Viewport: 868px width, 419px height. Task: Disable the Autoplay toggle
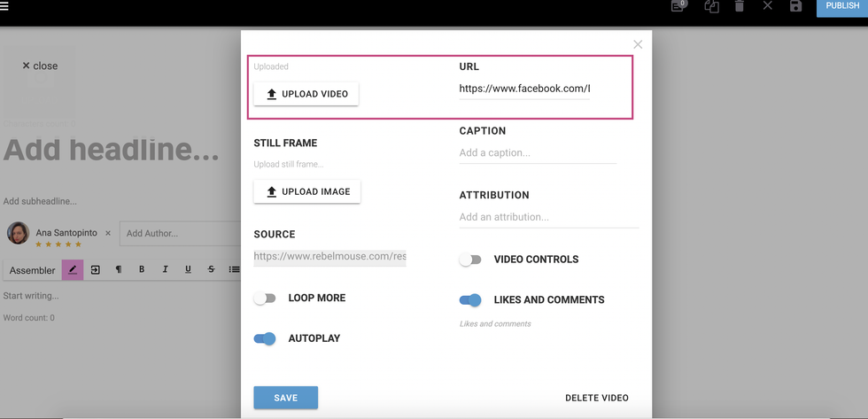pos(265,338)
